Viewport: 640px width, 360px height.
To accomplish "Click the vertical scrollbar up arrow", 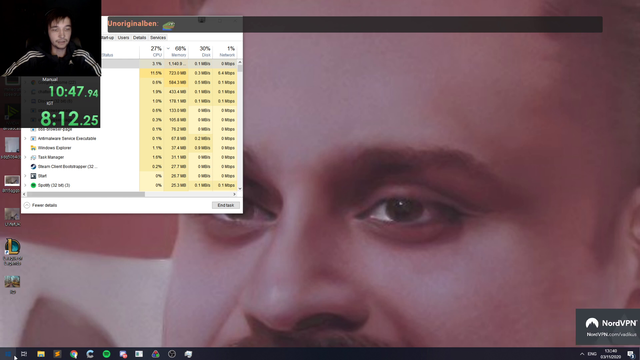I will click(x=240, y=62).
